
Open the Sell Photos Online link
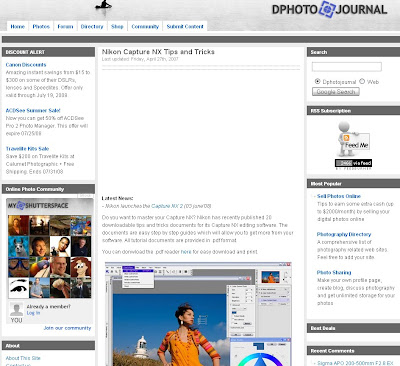[x=339, y=196]
